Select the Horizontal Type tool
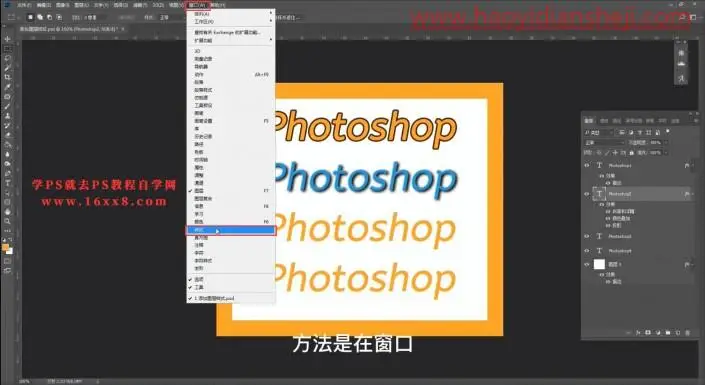This screenshot has height=385, width=705. [8, 183]
